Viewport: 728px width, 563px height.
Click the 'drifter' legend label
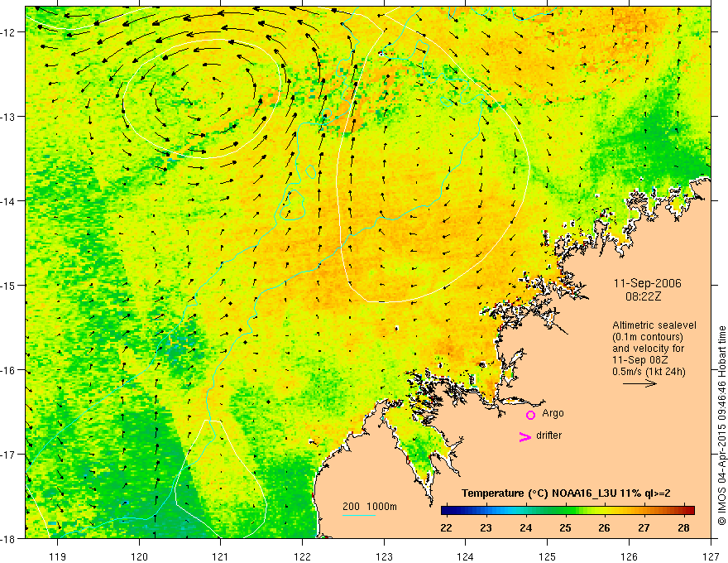pyautogui.click(x=548, y=435)
